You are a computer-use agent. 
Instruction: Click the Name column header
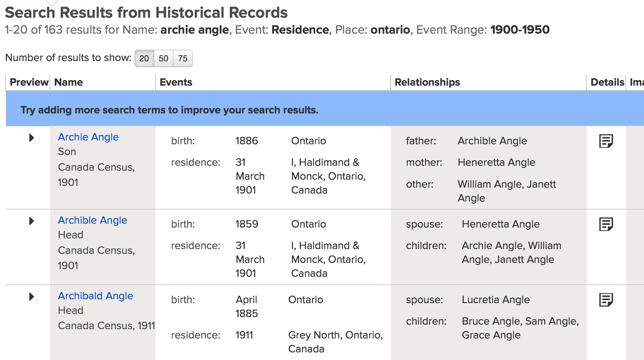pos(69,82)
